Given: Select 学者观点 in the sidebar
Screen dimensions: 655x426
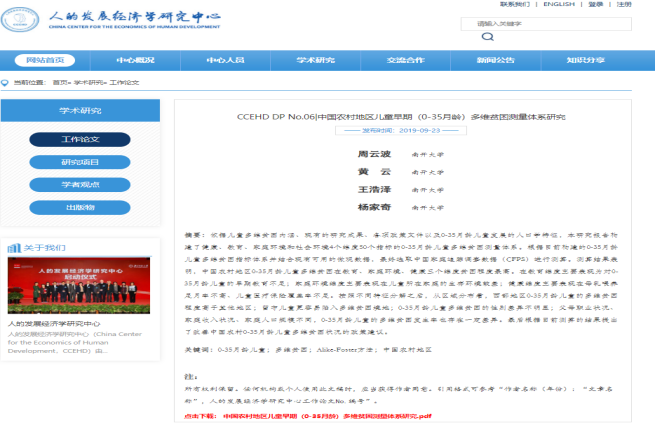Looking at the screenshot, I should 80,185.
